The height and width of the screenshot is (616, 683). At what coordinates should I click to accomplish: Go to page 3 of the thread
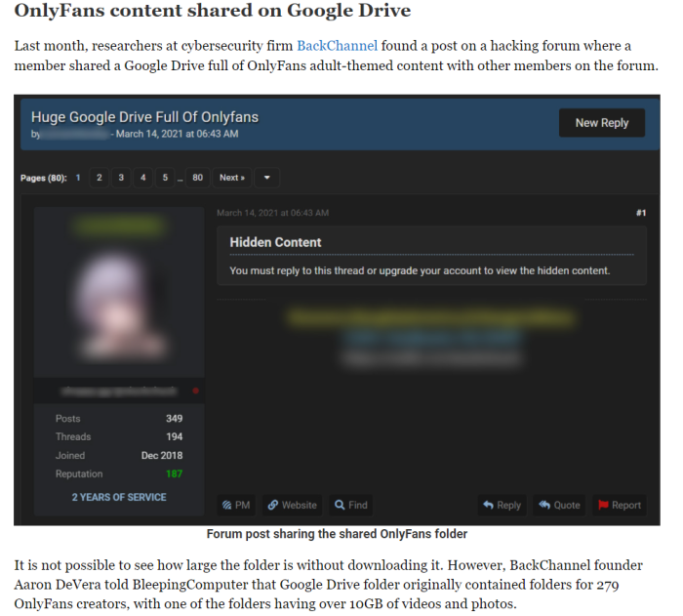tap(121, 178)
